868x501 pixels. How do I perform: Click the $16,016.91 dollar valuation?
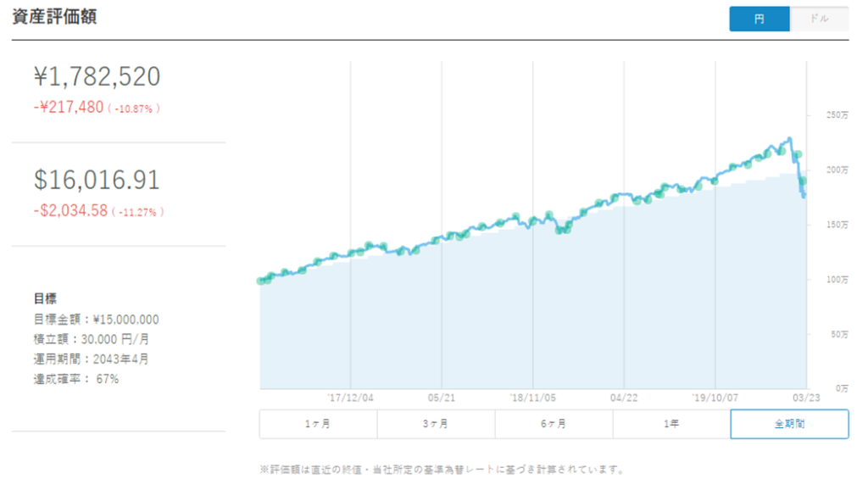[97, 180]
